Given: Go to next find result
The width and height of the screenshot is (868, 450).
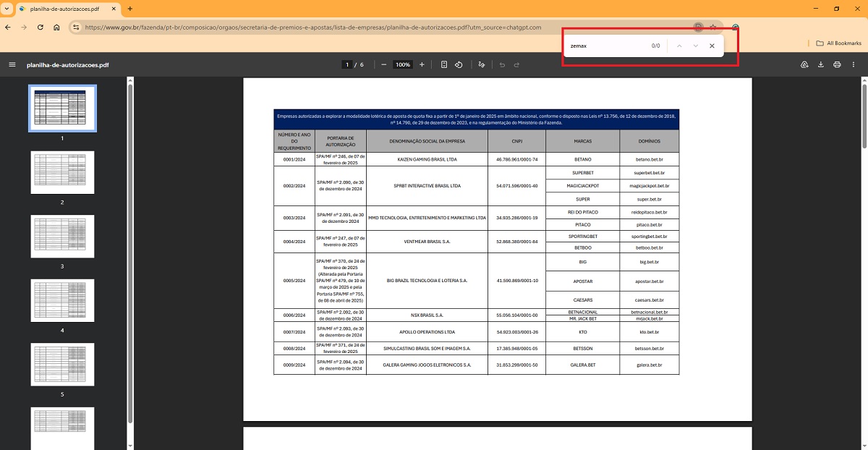Looking at the screenshot, I should 695,46.
